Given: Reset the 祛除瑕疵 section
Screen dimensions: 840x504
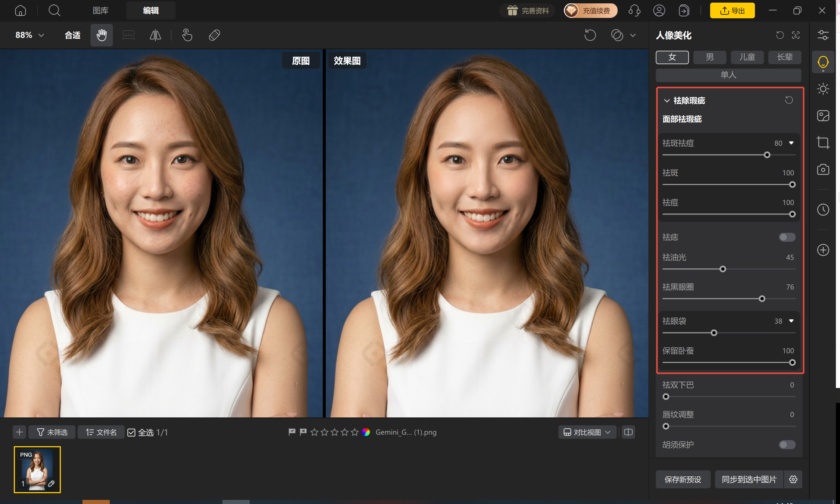Looking at the screenshot, I should coord(789,100).
